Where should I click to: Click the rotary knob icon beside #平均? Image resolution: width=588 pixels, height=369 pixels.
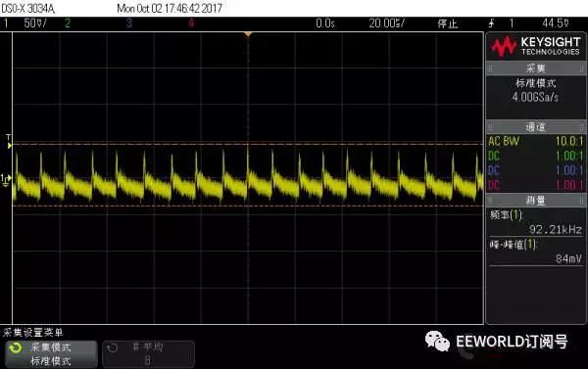pos(112,348)
